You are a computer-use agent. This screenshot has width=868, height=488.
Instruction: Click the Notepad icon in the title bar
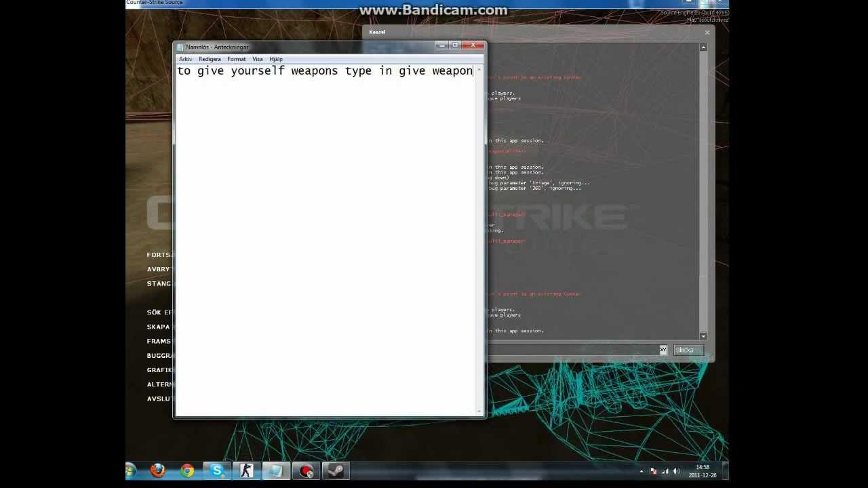[180, 47]
